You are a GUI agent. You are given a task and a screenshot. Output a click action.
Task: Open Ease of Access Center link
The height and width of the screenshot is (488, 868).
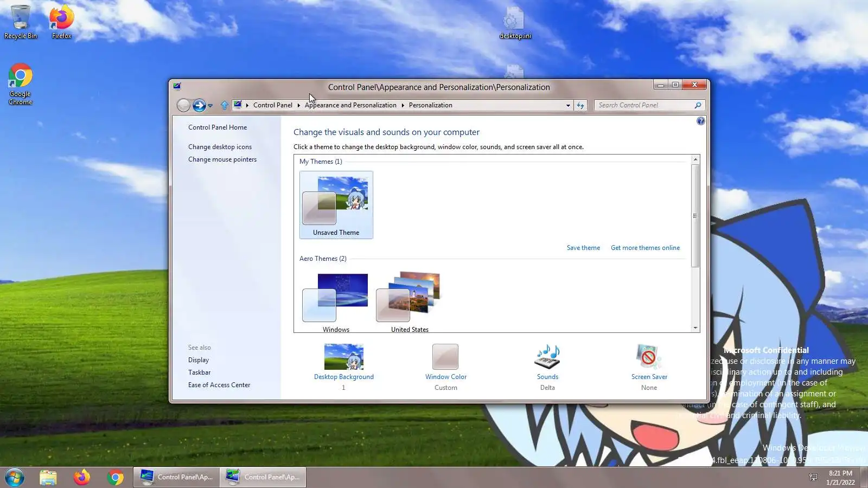pyautogui.click(x=219, y=385)
